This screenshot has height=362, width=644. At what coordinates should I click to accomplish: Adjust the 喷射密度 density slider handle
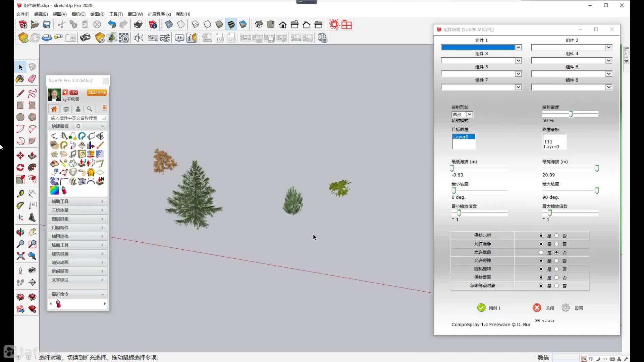[571, 114]
